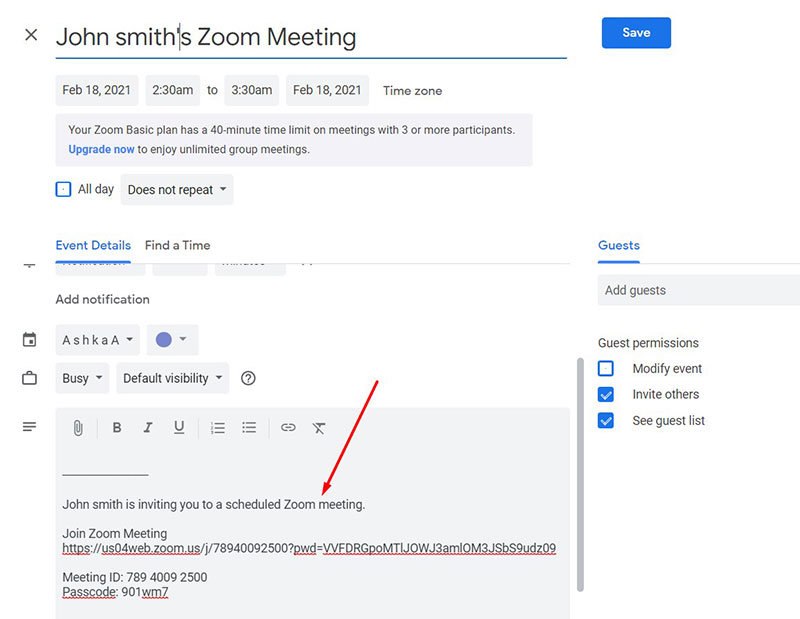Click the description lines icon
Viewport: 800px width, 619px height.
[30, 427]
